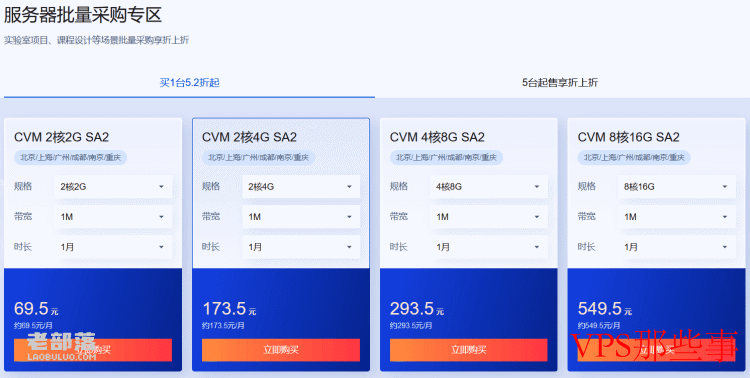
Task: Click the CVM 2核2G SA2 card title
Action: (x=62, y=137)
